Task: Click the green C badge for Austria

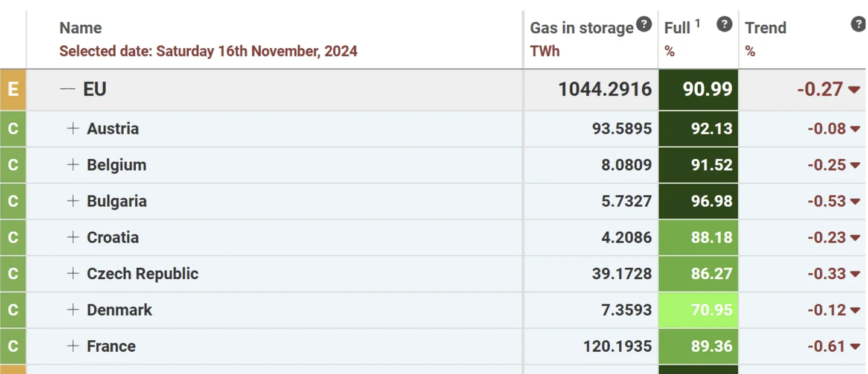Action: coord(13,128)
